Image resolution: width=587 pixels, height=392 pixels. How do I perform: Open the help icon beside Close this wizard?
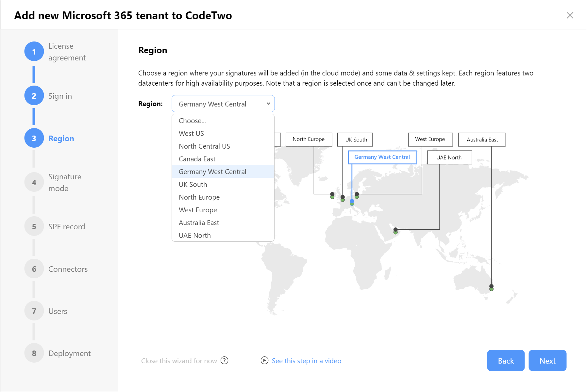point(224,360)
